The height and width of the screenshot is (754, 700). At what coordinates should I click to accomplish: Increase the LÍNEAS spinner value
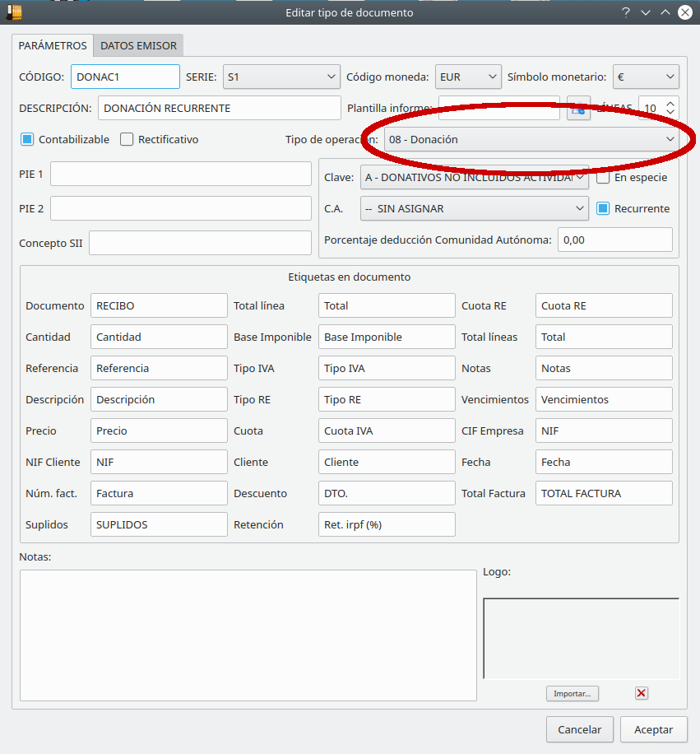[670, 103]
